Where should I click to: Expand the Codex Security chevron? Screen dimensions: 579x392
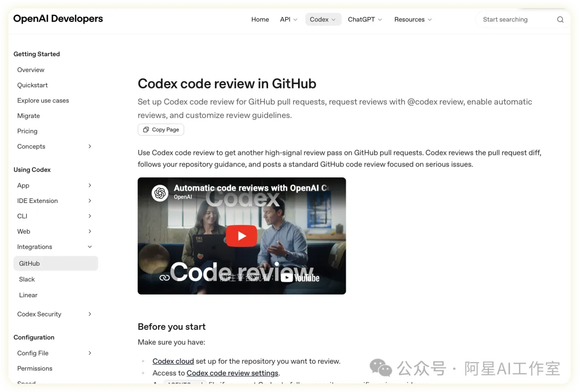coord(90,314)
